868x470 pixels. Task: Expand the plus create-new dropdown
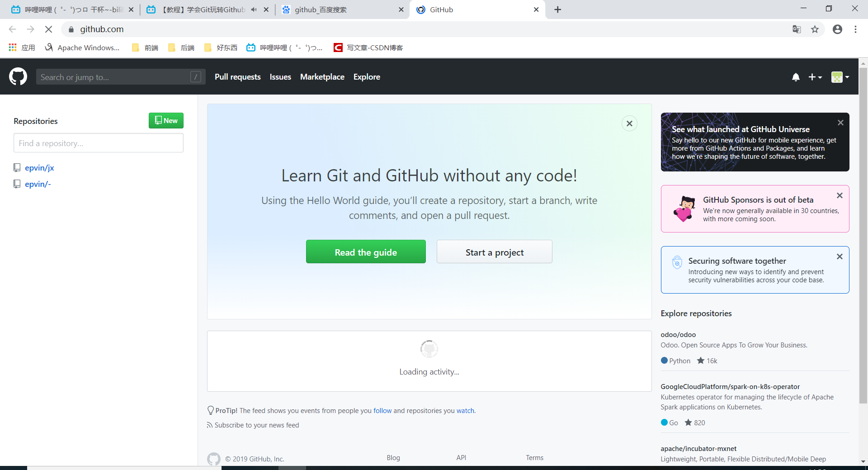815,77
